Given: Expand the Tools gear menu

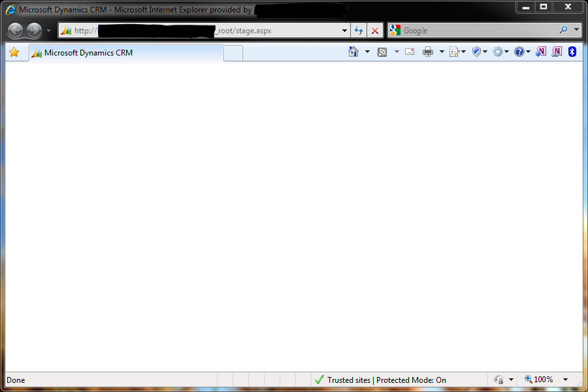Looking at the screenshot, I should pos(501,52).
